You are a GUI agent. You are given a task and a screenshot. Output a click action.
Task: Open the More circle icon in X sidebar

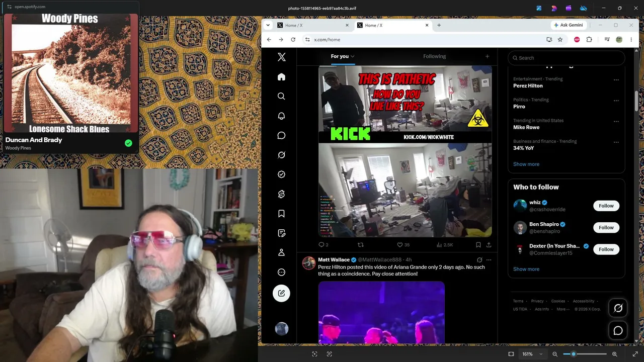pos(281,272)
